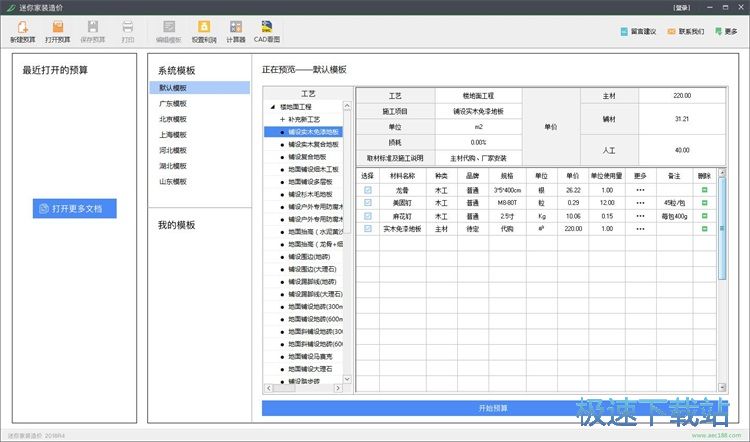Click the craft tree horizontal scrollbar

click(x=300, y=390)
